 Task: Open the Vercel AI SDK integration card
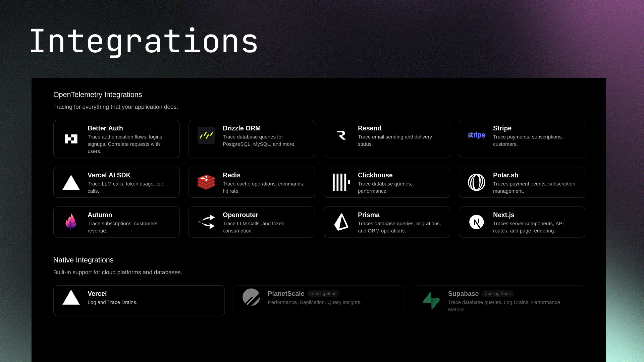(x=116, y=182)
